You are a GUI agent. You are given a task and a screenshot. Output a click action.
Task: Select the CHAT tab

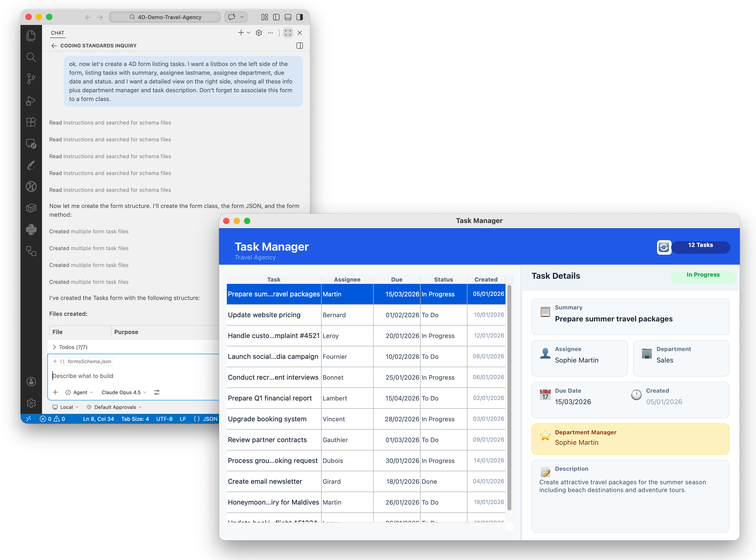click(58, 33)
